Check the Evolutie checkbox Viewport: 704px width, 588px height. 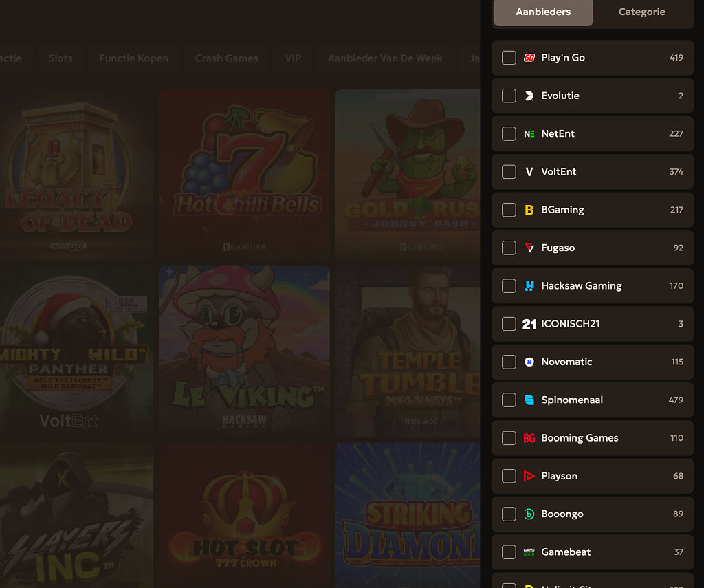pos(509,96)
